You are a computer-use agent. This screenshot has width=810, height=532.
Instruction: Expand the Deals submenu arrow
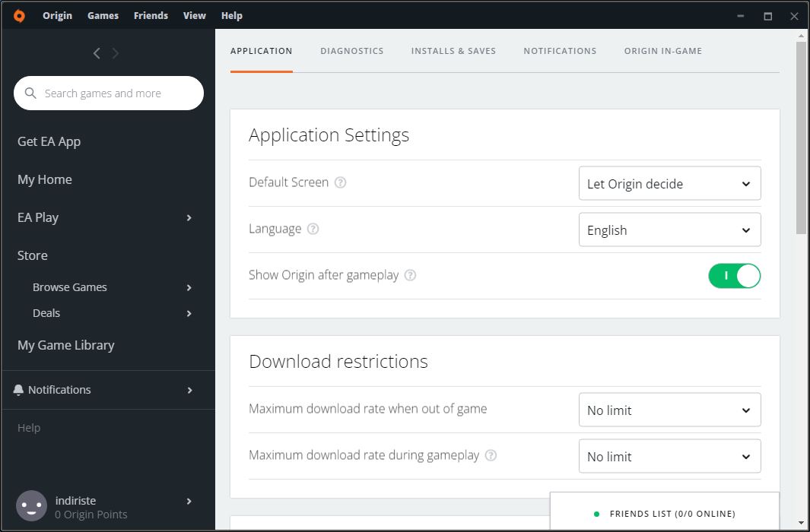pos(189,313)
